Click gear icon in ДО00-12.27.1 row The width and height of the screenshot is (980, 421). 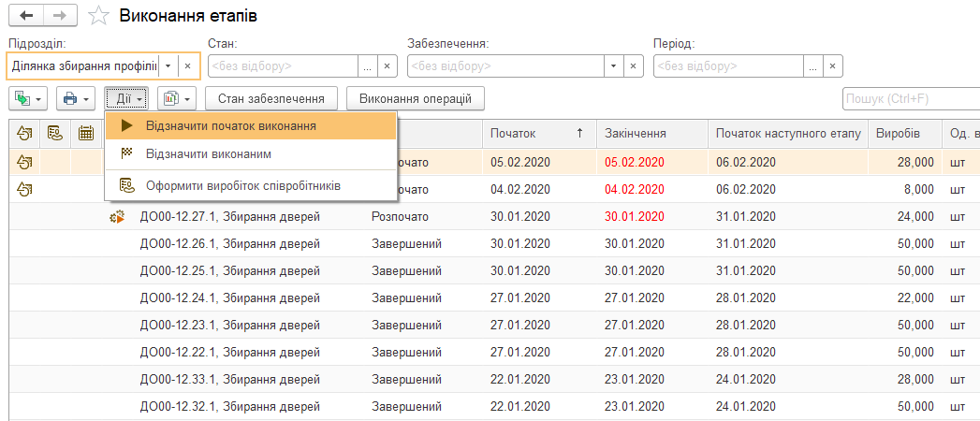click(118, 219)
